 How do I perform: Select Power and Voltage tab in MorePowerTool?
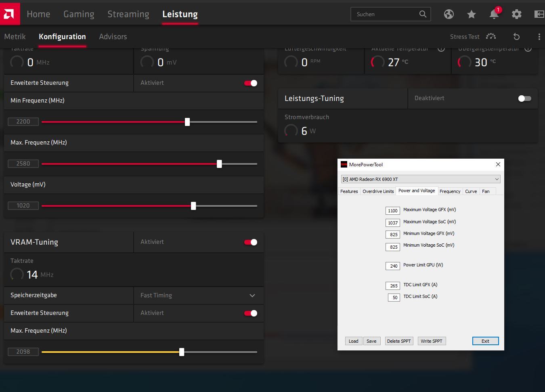[417, 191]
